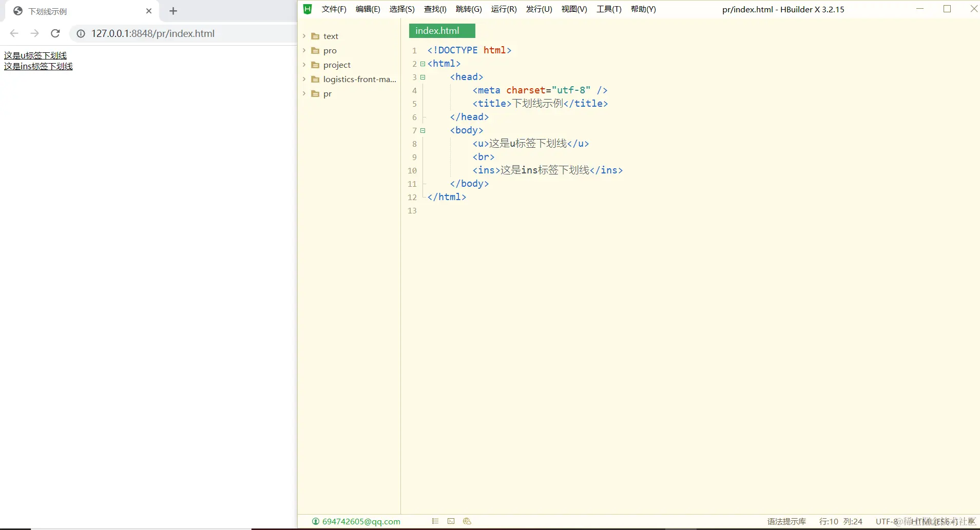980x530 pixels.
Task: Click the 这是u标签下划线 text in browser
Action: click(x=35, y=55)
